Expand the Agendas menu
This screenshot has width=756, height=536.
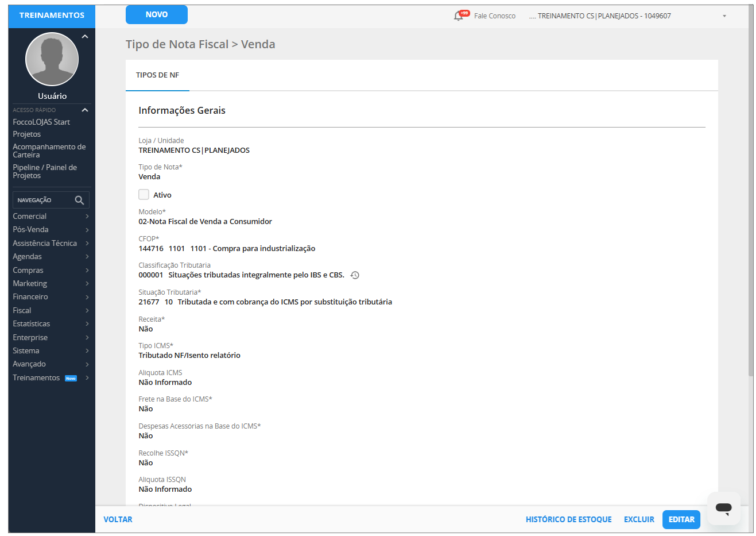51,256
